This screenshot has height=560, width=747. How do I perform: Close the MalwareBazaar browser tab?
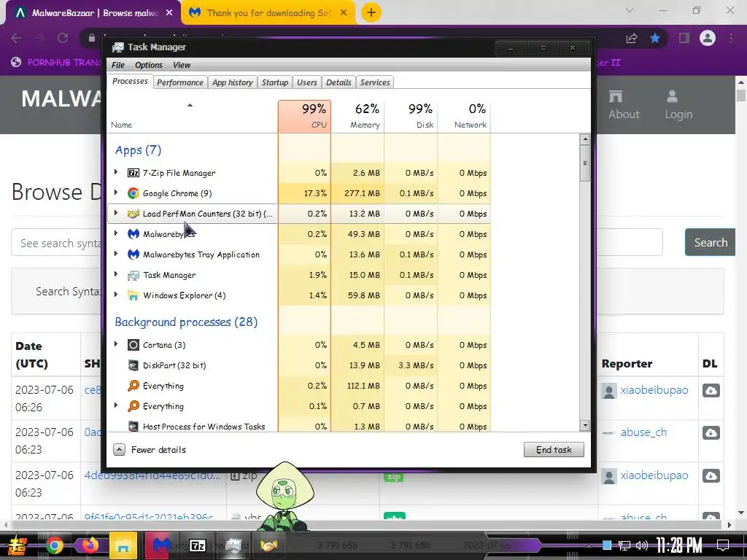tap(169, 13)
